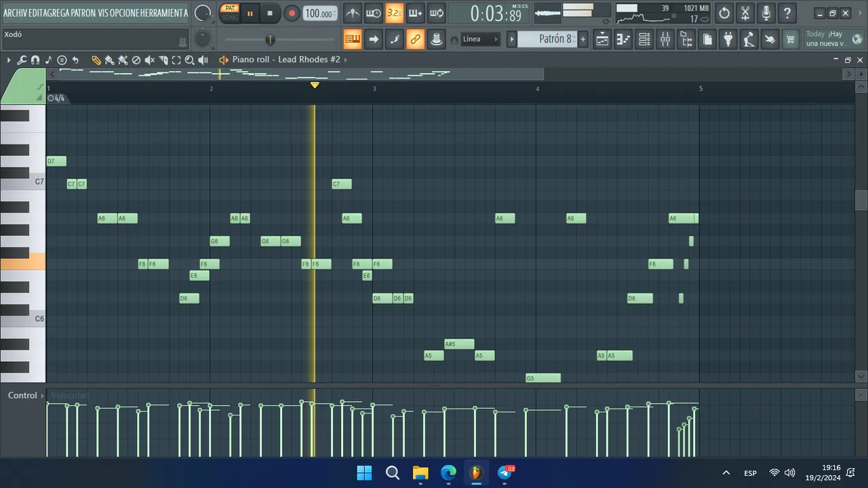Click the one-click recording microphone
The image size is (868, 488).
[766, 13]
